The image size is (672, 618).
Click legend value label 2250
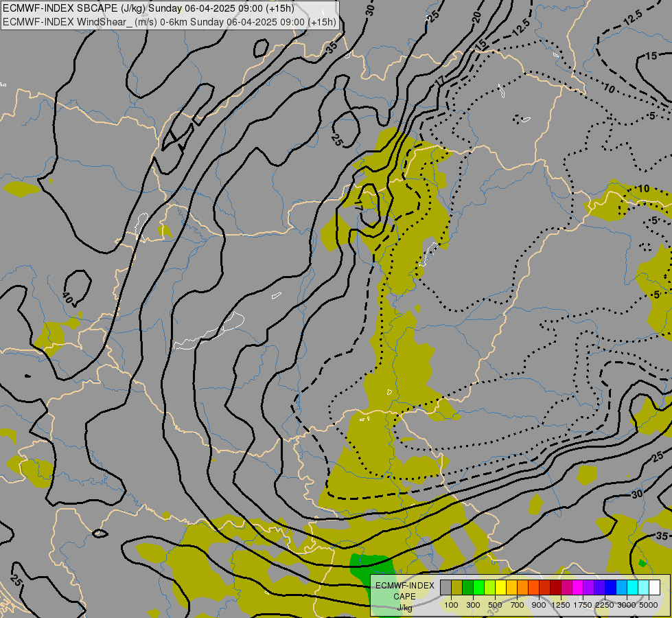(605, 605)
